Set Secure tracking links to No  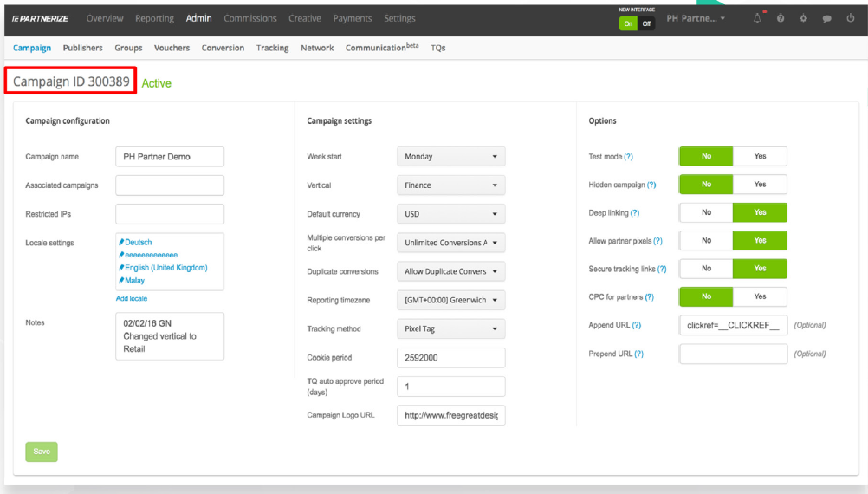coord(706,269)
